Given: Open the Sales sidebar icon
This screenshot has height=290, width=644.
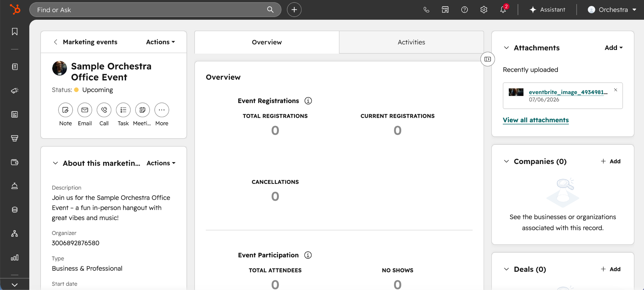Looking at the screenshot, I should tap(15, 138).
